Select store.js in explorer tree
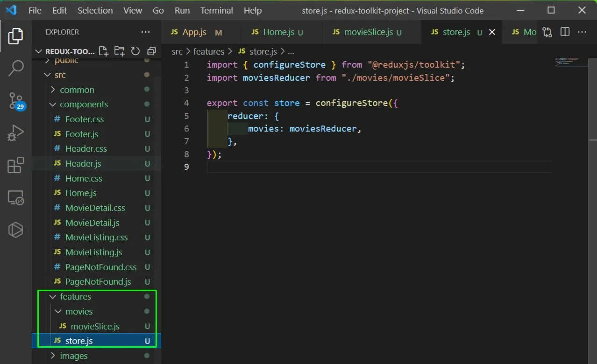The image size is (597, 364). [x=97, y=341]
